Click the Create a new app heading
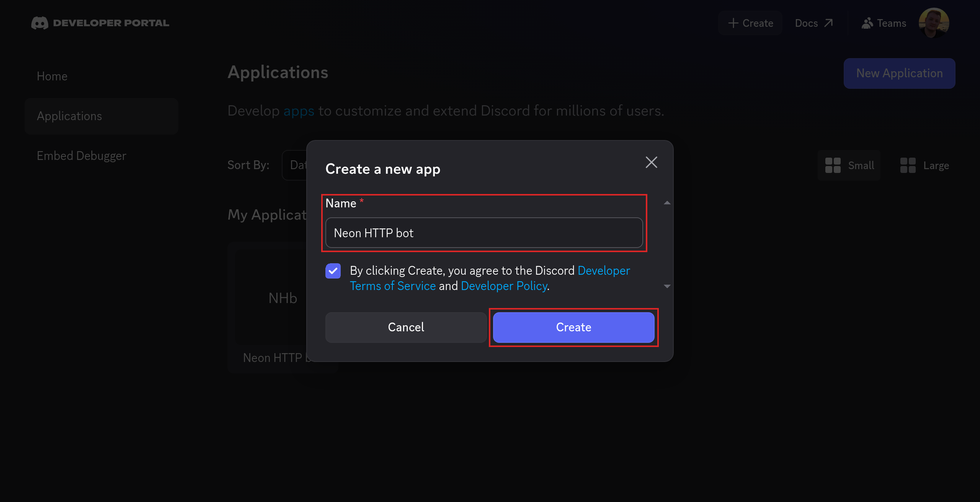980x502 pixels. 383,169
